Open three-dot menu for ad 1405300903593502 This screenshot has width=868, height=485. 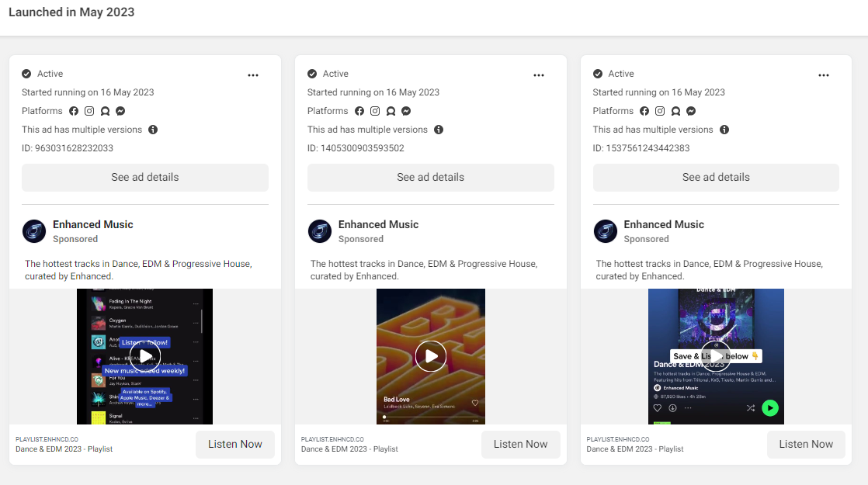coord(539,75)
